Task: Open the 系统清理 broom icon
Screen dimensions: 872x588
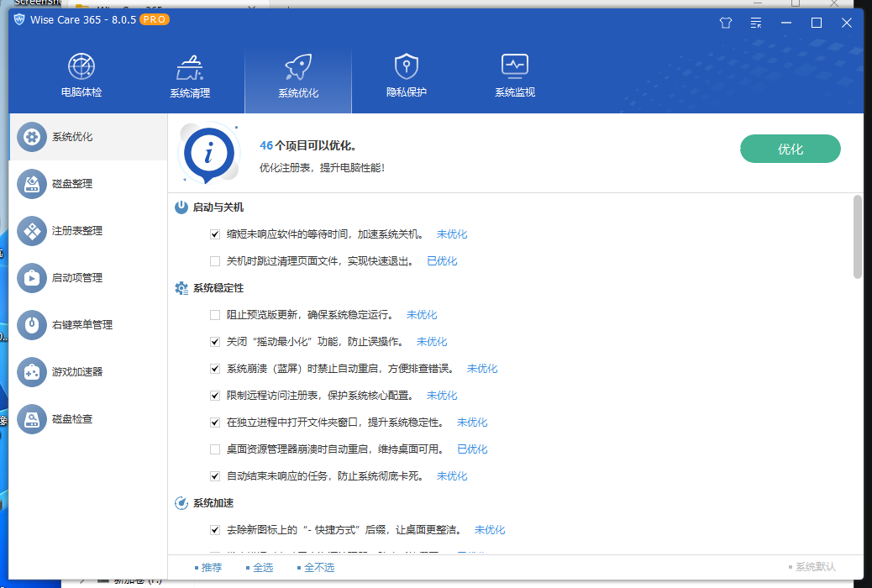Action: 190,67
